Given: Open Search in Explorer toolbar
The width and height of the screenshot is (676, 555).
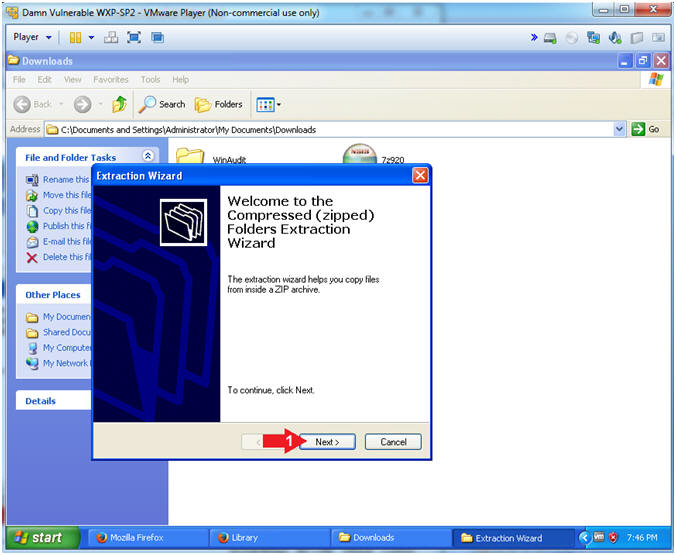Looking at the screenshot, I should point(162,104).
